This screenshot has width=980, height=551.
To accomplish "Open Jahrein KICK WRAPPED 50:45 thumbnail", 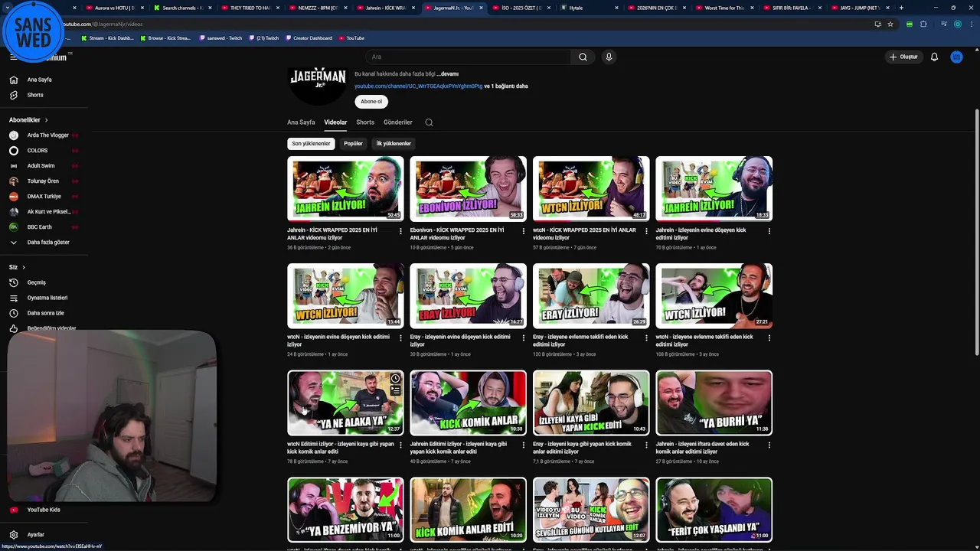I will tap(345, 188).
